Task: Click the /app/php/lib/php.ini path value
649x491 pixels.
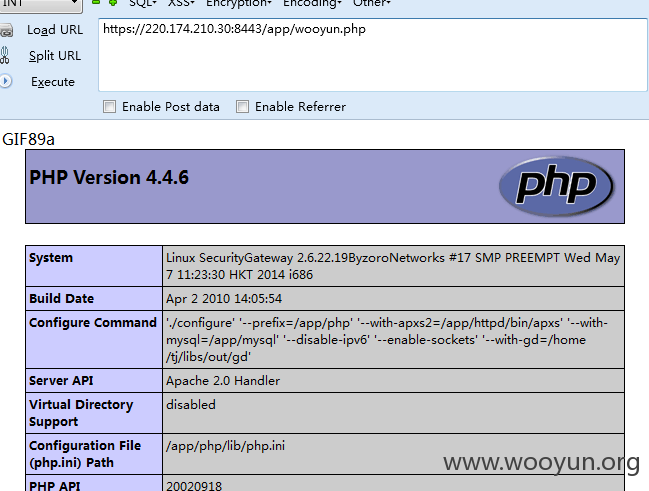Action: click(x=225, y=446)
